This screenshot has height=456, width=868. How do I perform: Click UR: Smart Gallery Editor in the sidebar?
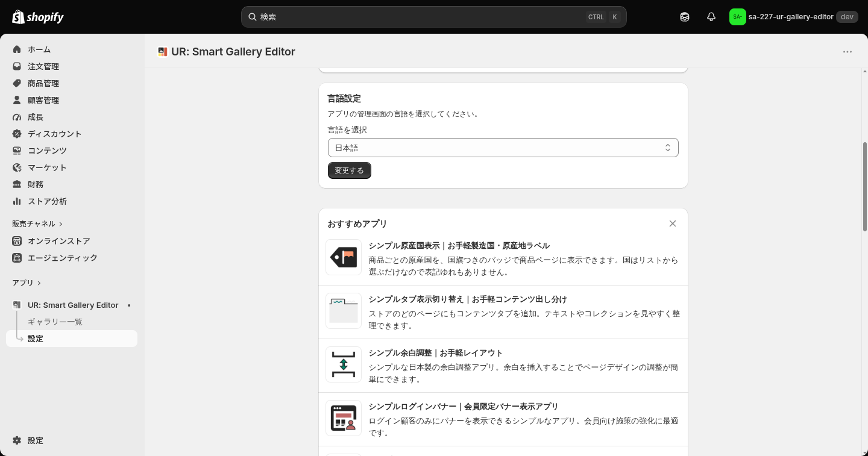coord(73,305)
